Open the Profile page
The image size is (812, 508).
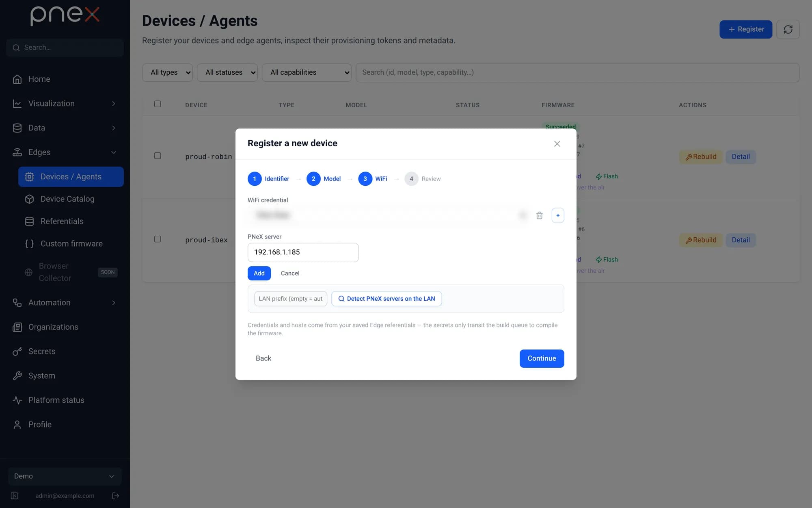[x=65, y=425]
